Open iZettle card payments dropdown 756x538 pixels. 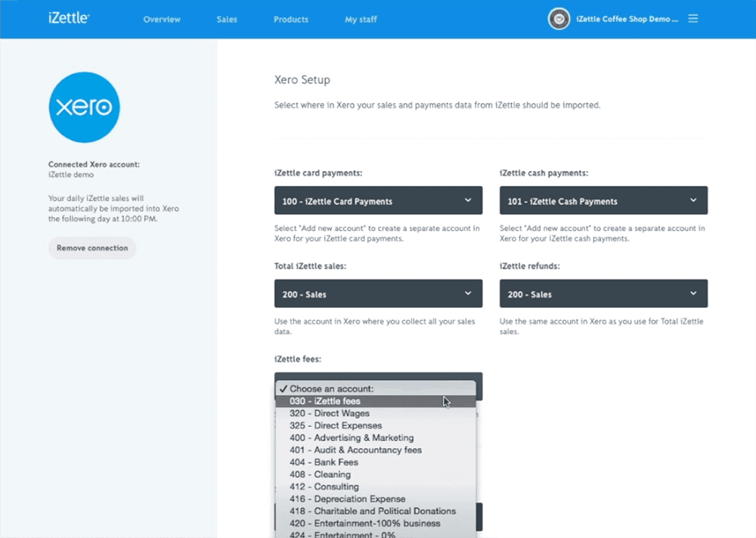378,201
